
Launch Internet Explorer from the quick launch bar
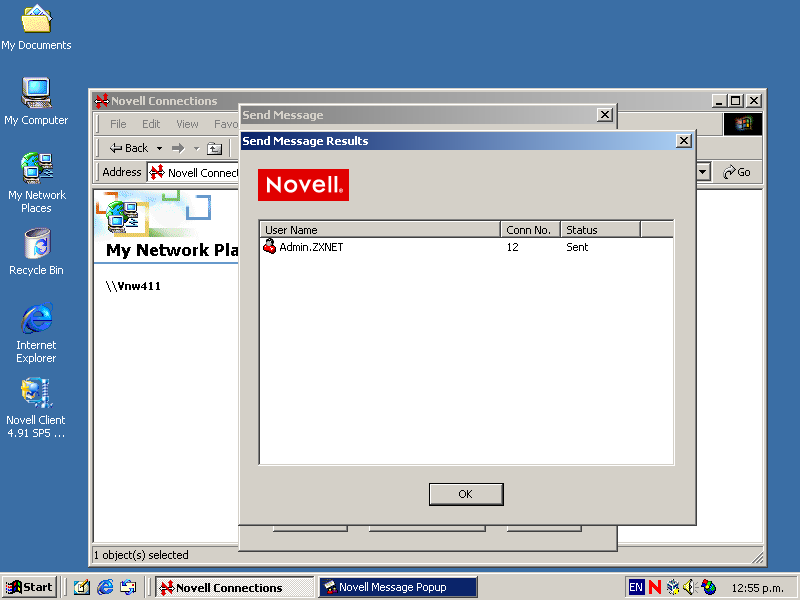tap(105, 587)
